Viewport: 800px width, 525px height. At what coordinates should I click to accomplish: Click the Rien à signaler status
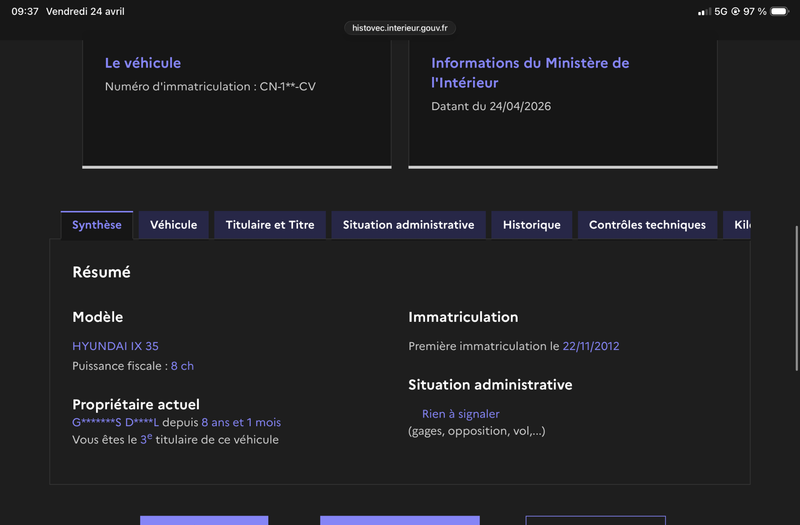coord(461,414)
